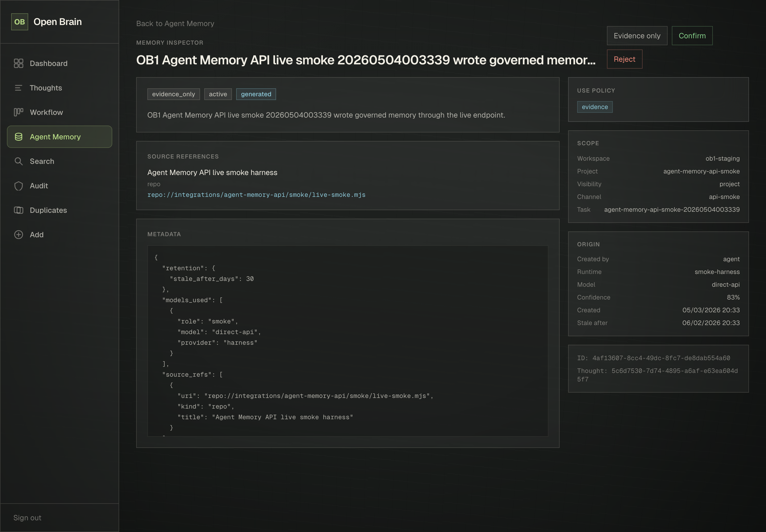
Task: Open the Workflow view
Action: [x=59, y=112]
